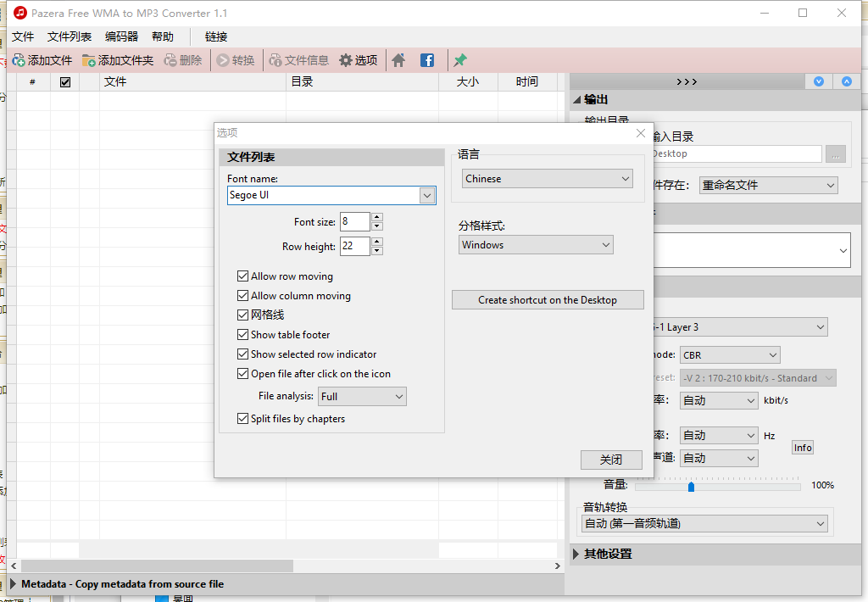Open the Font name dropdown showing Segoe UI
Viewport: 868px width, 602px height.
[x=427, y=195]
